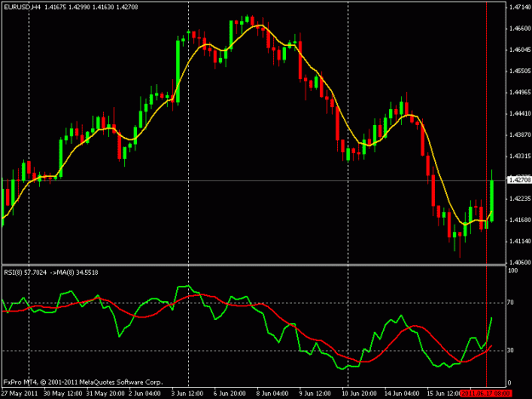Click the 6 Jun 20:00 time label

(x=230, y=394)
